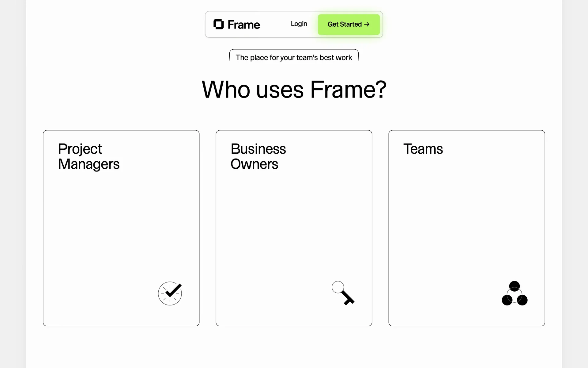Click the Business Owners title text
Image resolution: width=588 pixels, height=368 pixels.
click(258, 156)
